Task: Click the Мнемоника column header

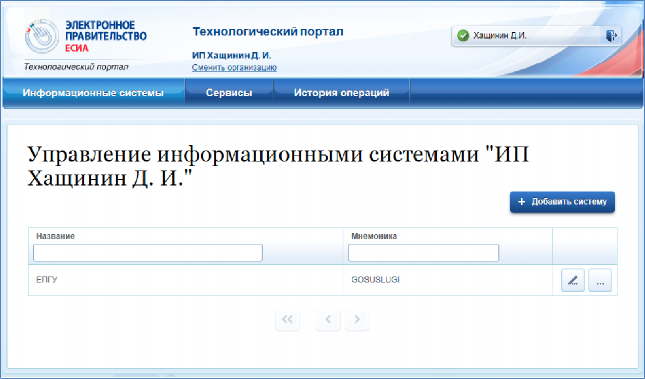Action: 374,236
